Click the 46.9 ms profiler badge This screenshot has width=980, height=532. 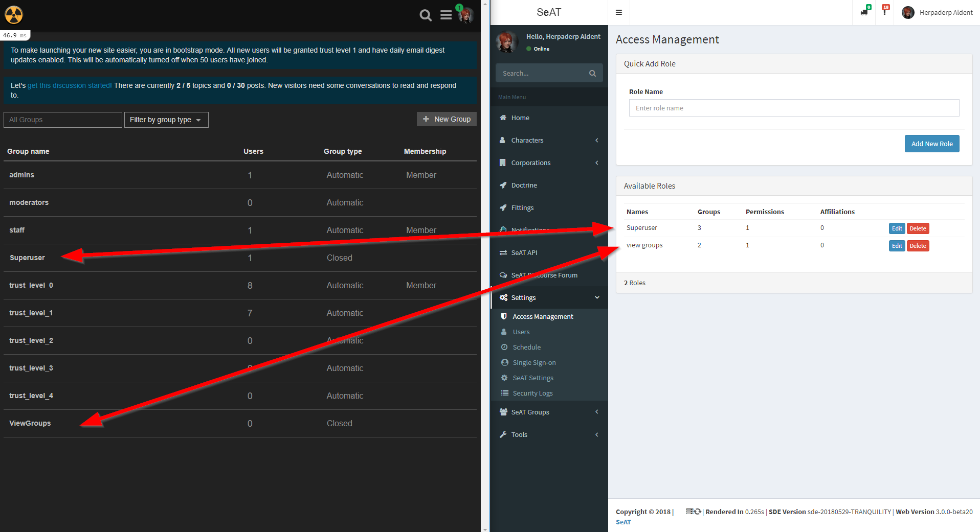click(x=15, y=35)
